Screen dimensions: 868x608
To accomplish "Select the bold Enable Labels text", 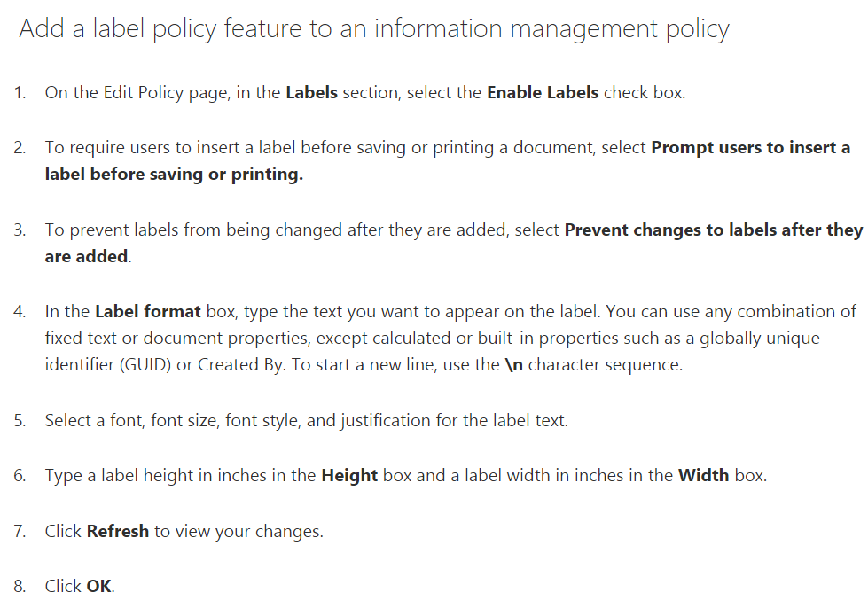I will (543, 92).
